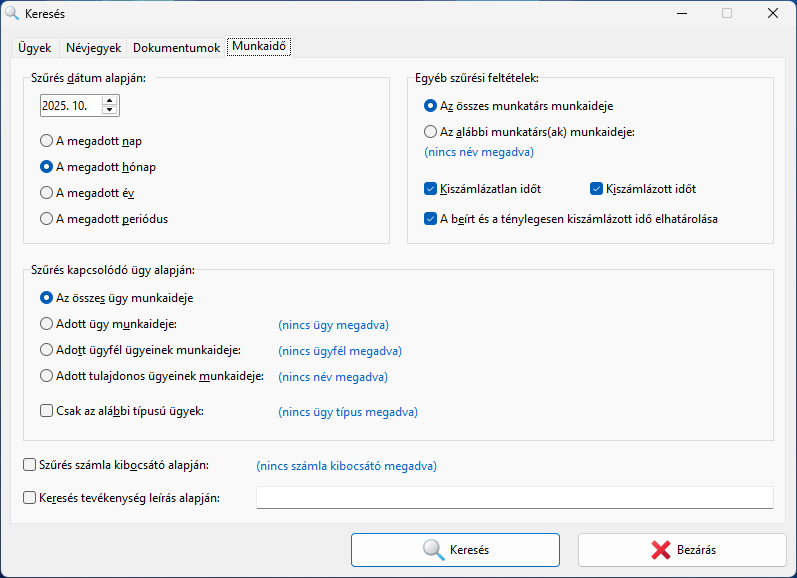Increase the date with spinner up arrow
The height and width of the screenshot is (578, 797).
tap(110, 100)
